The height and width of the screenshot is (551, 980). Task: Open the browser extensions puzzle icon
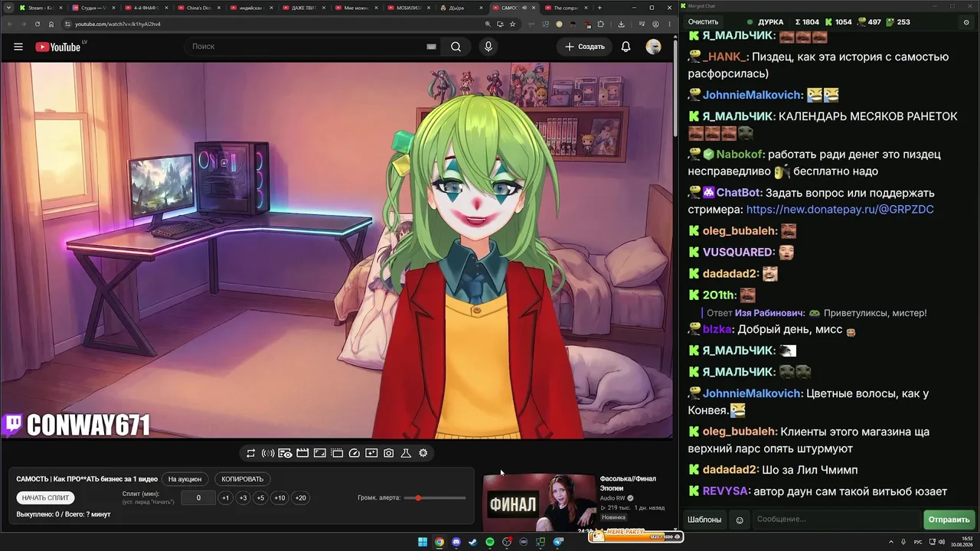coord(601,24)
